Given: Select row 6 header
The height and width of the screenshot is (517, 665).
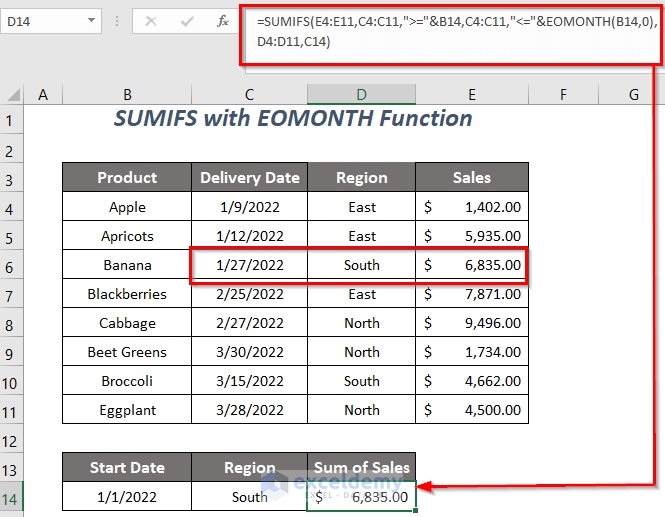Looking at the screenshot, I should click(x=11, y=265).
